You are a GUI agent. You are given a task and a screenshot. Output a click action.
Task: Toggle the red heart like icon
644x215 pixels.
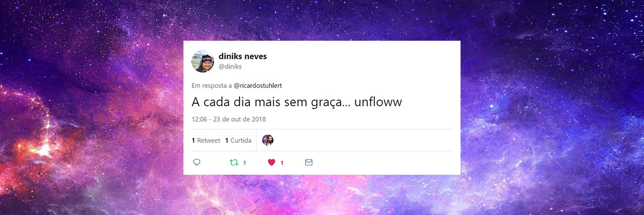coord(271,162)
